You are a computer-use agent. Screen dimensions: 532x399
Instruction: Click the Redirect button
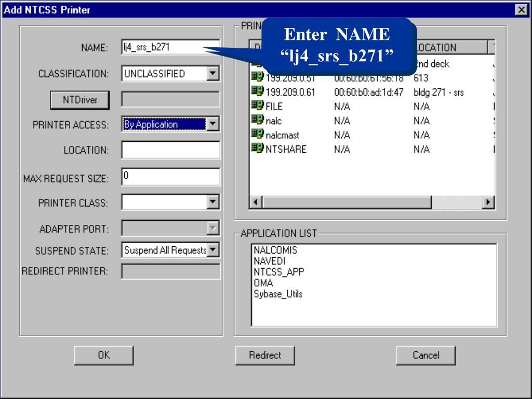tap(265, 355)
